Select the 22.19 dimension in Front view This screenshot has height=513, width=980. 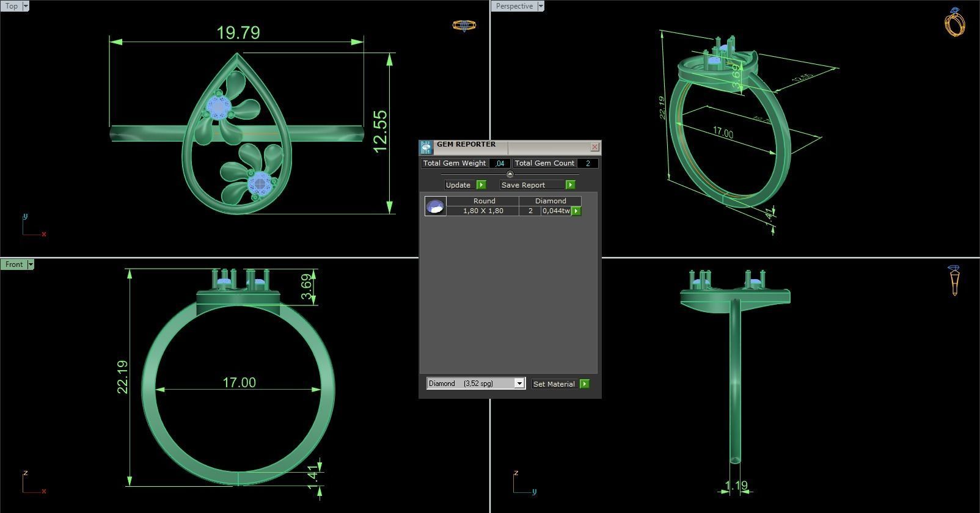coord(122,377)
